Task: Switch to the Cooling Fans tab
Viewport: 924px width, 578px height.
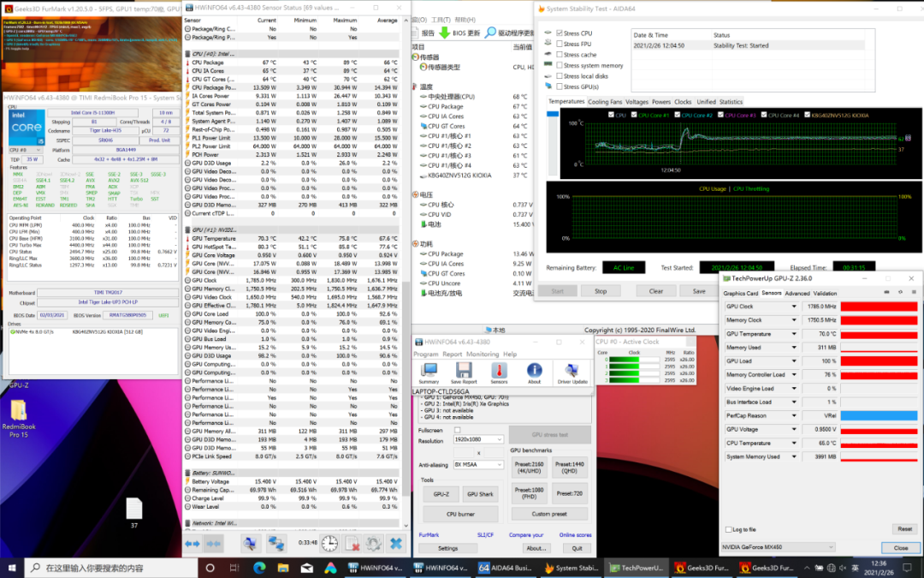Action: click(x=605, y=102)
